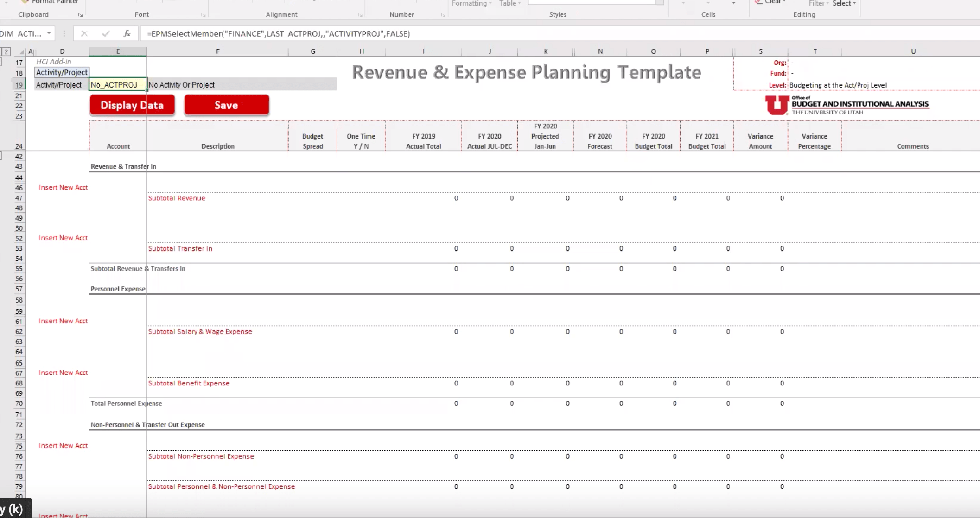Select column F header
This screenshot has width=980, height=518.
point(217,51)
